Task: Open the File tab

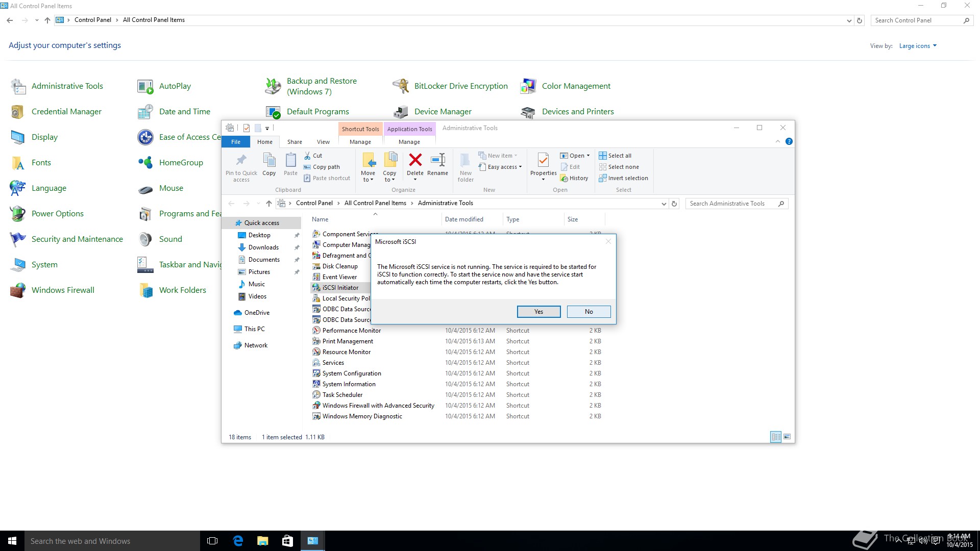Action: coord(236,142)
